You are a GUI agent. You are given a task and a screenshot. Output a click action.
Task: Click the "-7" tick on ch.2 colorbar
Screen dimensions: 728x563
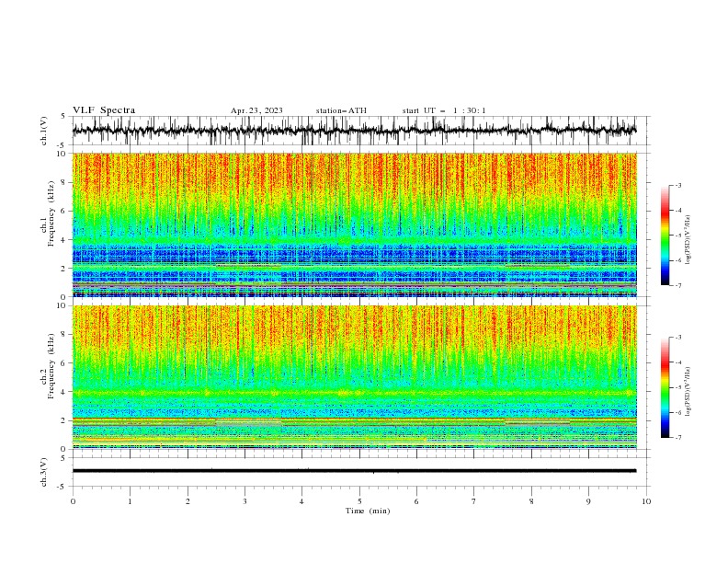678,438
